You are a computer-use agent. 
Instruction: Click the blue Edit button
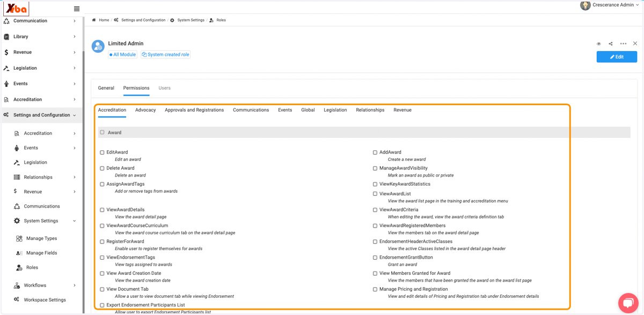pos(617,57)
